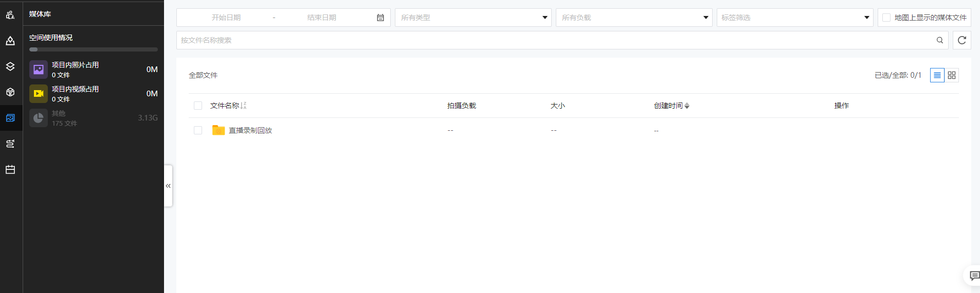Open the team members icon in sidebar
Screen dimensions: 980x293
tap(10, 15)
